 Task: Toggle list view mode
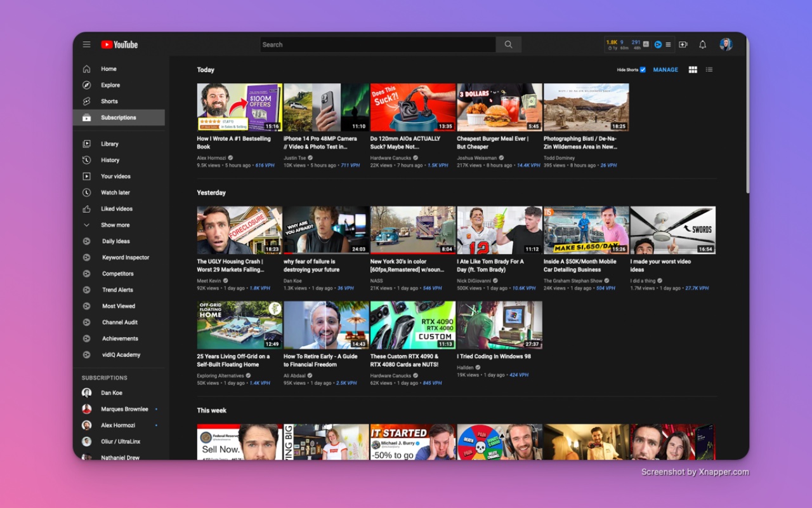click(709, 69)
